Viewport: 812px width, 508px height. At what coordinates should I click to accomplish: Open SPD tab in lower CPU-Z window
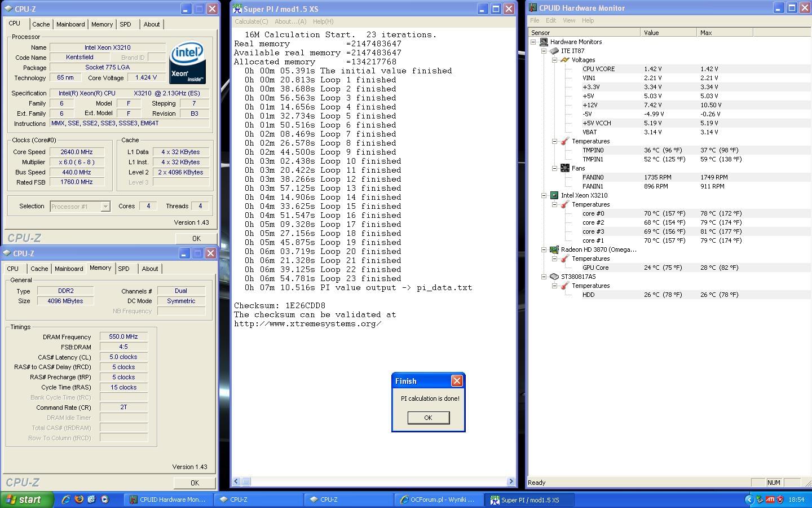(x=123, y=269)
